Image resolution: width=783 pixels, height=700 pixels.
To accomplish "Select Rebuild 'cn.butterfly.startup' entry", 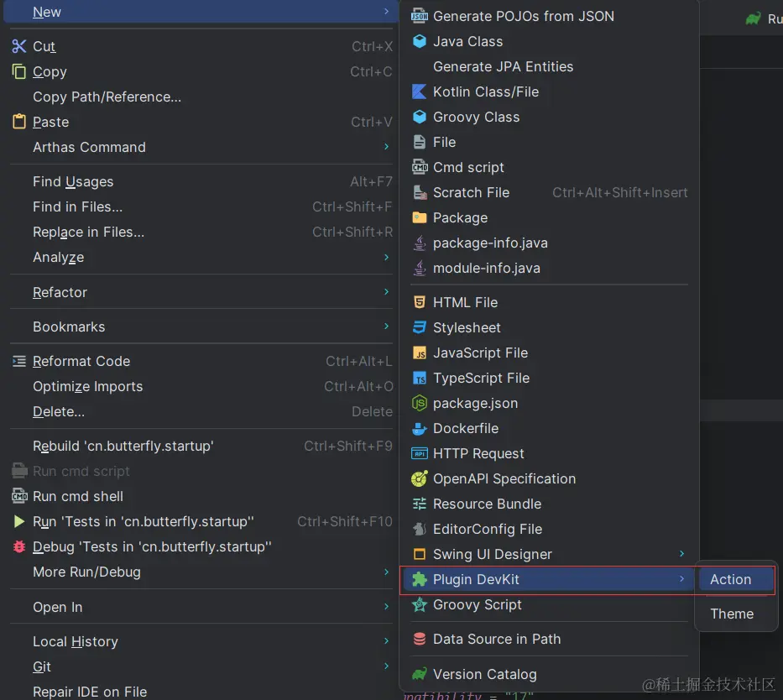I will [201, 446].
